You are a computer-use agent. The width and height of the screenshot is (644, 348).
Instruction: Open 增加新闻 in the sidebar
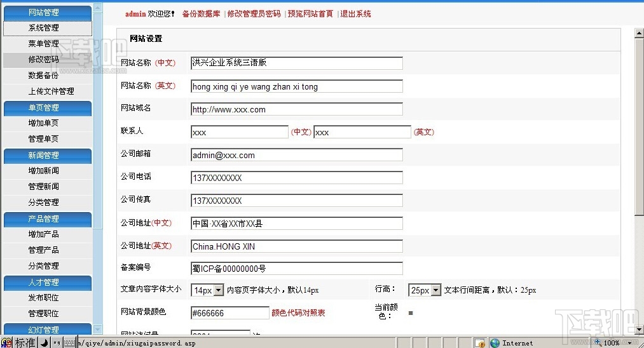point(48,171)
